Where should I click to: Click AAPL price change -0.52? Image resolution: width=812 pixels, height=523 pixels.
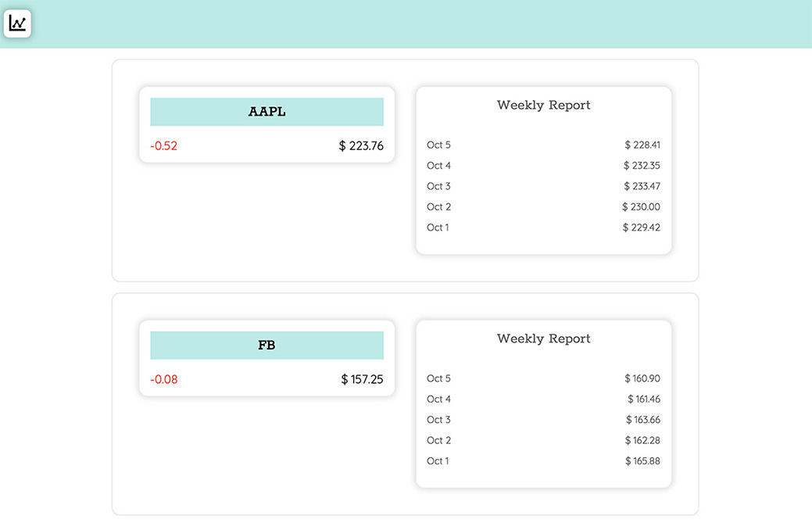tap(163, 146)
